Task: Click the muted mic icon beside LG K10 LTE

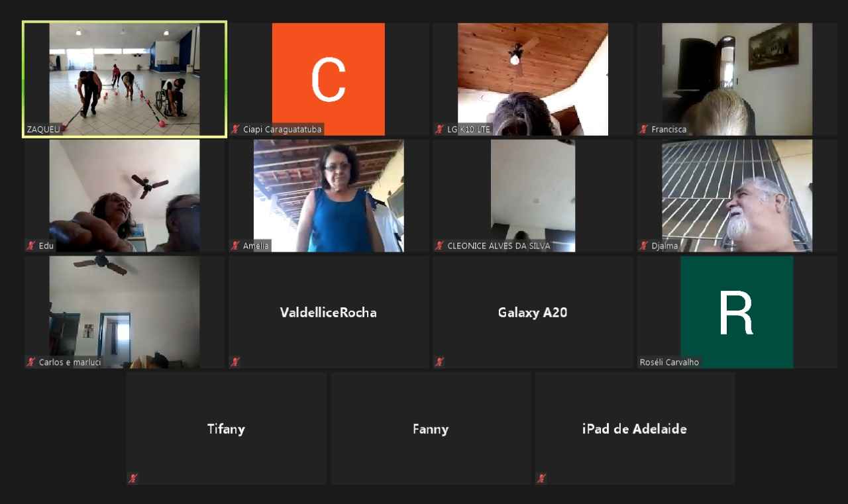Action: (x=439, y=129)
